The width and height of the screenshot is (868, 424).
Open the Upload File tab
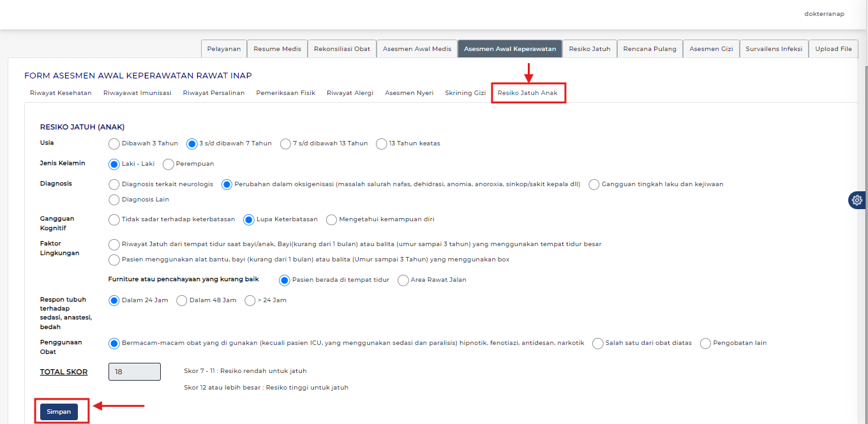click(x=833, y=49)
